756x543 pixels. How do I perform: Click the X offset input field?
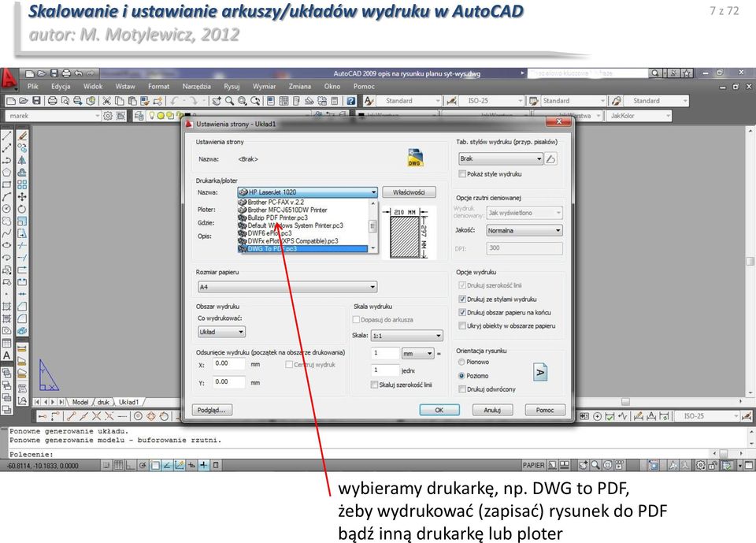pyautogui.click(x=229, y=364)
